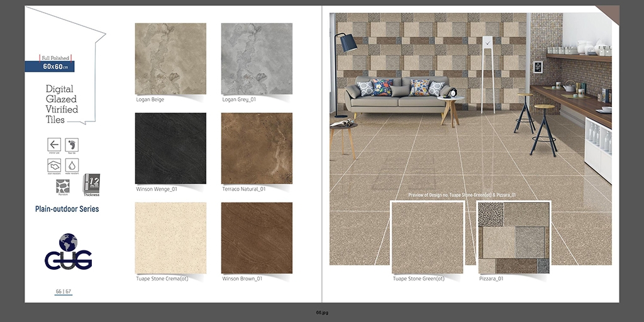Screen dimensions: 644x322
Task: Click the Digital Glazed Vitrified Tiles title
Action: click(x=62, y=104)
